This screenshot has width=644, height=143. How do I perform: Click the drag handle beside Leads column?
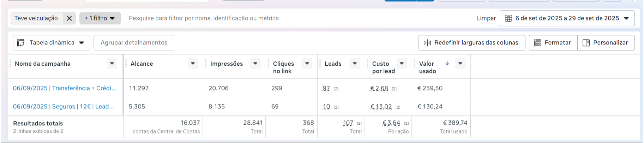[320, 64]
